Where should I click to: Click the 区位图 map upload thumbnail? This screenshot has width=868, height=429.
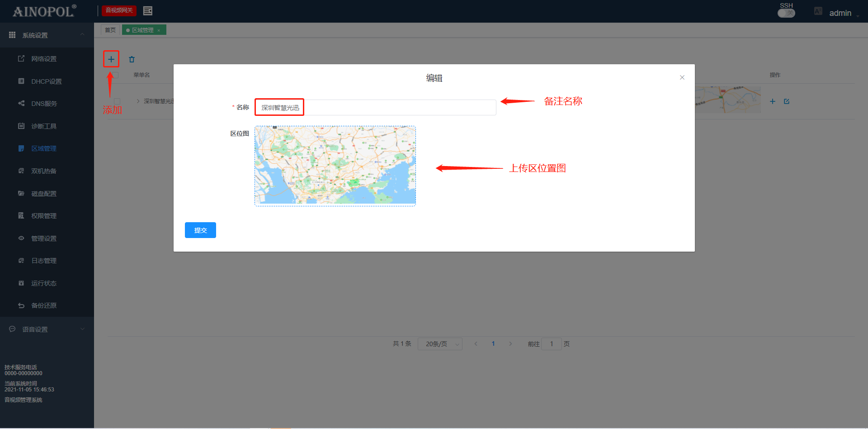pos(335,166)
